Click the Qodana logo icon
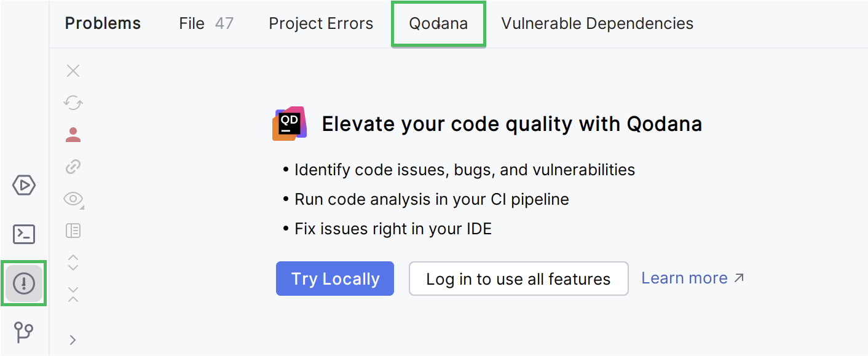Screen dimensions: 868x356 (290, 124)
